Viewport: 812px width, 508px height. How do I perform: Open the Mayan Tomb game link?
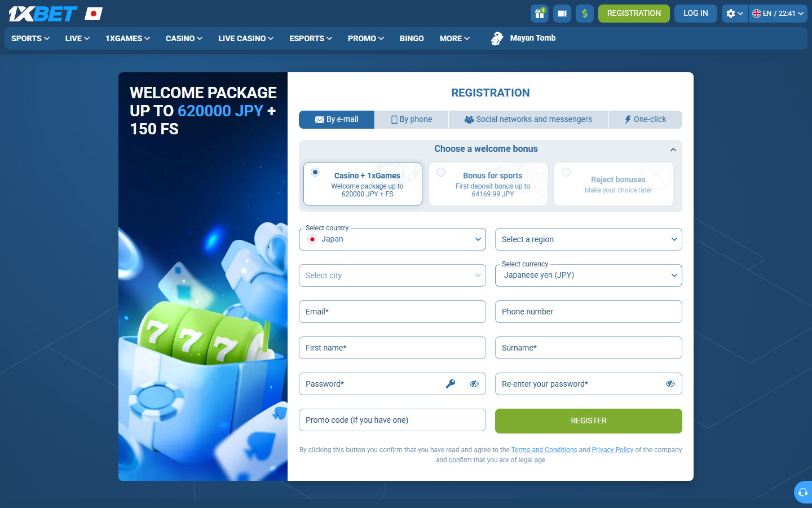coord(533,38)
